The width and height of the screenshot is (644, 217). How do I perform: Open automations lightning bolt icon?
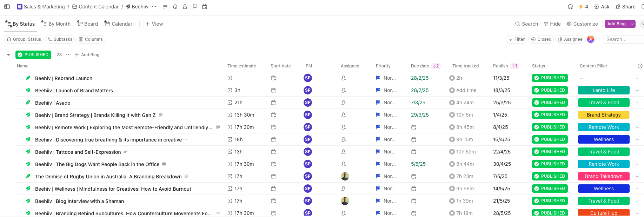(581, 7)
